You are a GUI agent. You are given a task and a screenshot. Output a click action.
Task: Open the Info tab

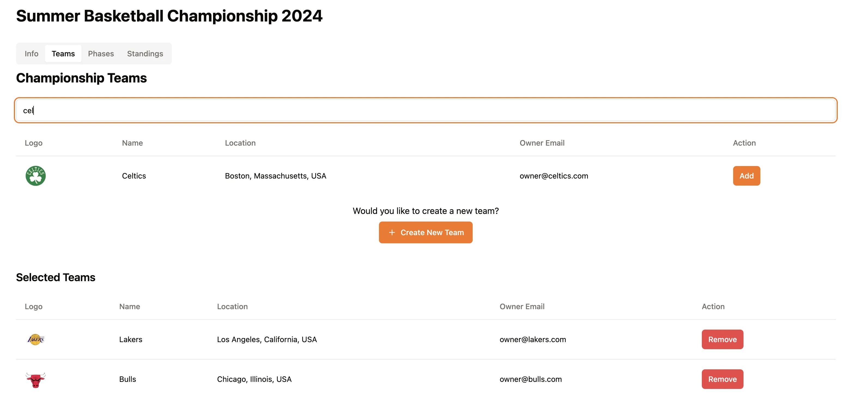pyautogui.click(x=31, y=54)
